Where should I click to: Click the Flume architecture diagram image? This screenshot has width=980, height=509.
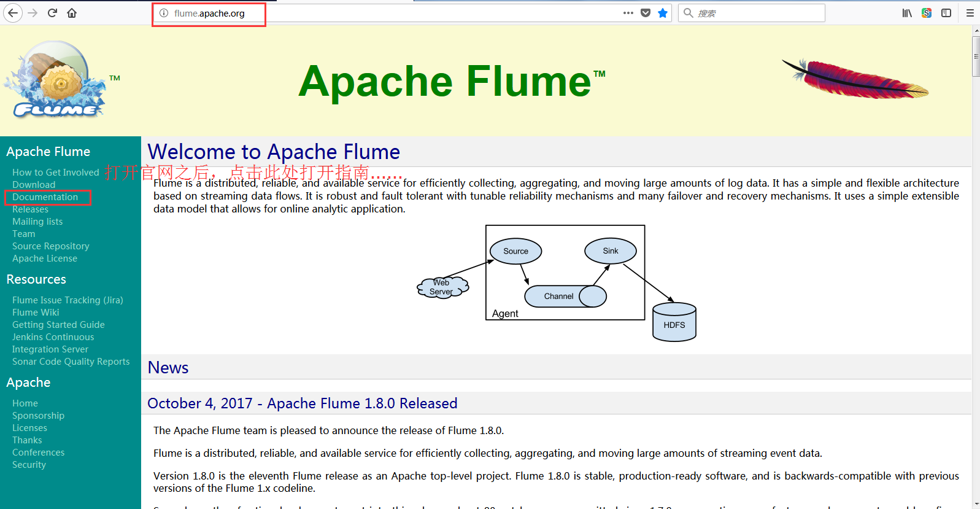pyautogui.click(x=557, y=283)
